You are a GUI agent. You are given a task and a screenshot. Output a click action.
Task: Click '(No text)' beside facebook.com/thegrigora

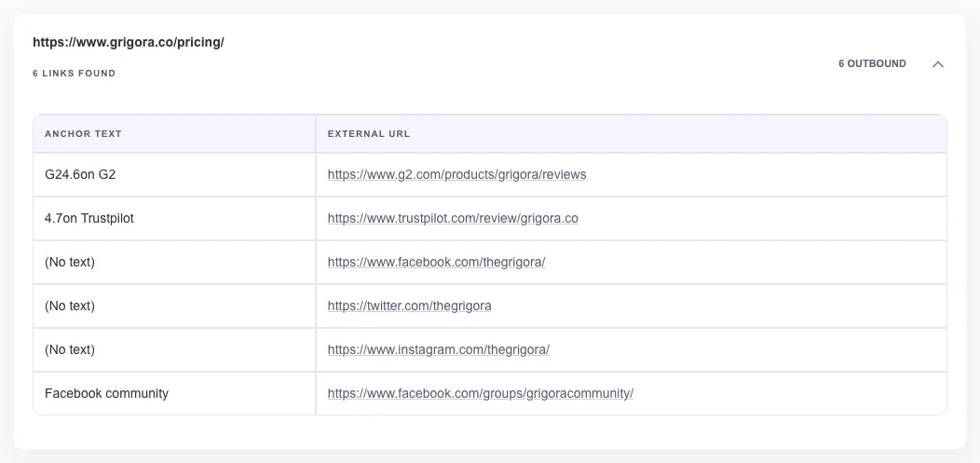tap(70, 262)
